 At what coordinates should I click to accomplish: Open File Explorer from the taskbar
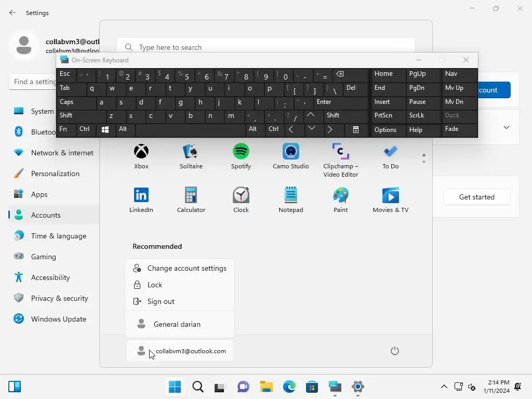pos(267,387)
